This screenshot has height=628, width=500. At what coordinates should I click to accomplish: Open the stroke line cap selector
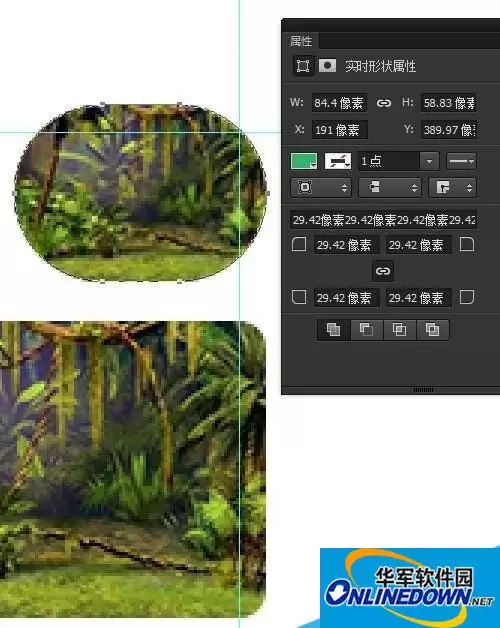(390, 187)
